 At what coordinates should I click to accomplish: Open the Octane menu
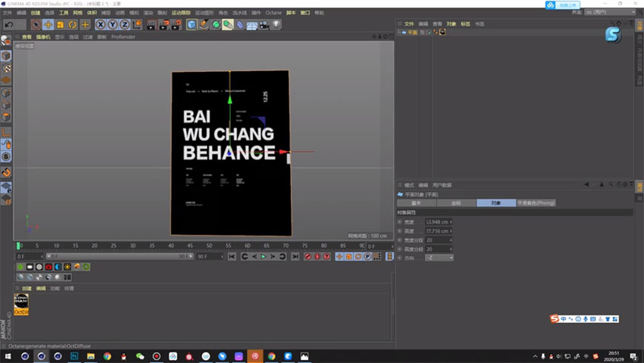273,13
